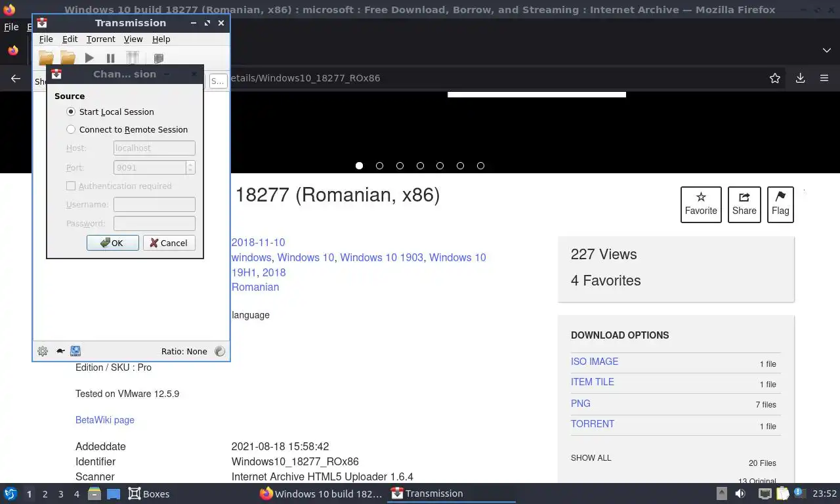Open clipboard manager tray icon

pyautogui.click(x=782, y=493)
